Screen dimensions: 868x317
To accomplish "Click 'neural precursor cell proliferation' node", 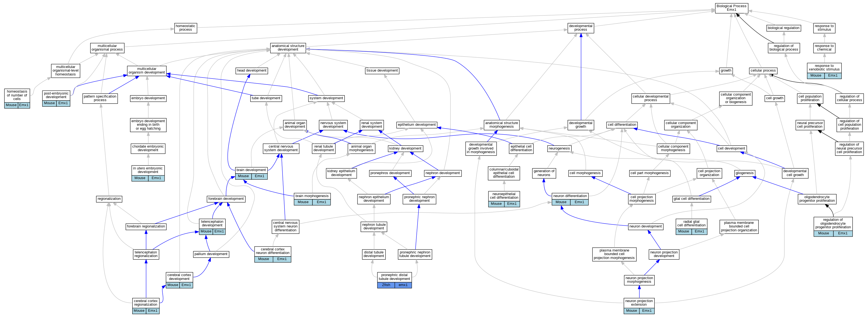I will click(x=810, y=125).
